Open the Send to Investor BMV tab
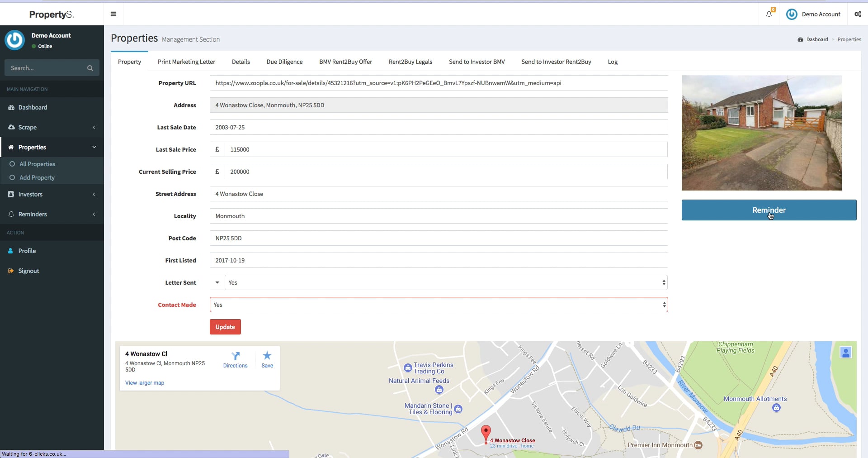 pyautogui.click(x=476, y=62)
